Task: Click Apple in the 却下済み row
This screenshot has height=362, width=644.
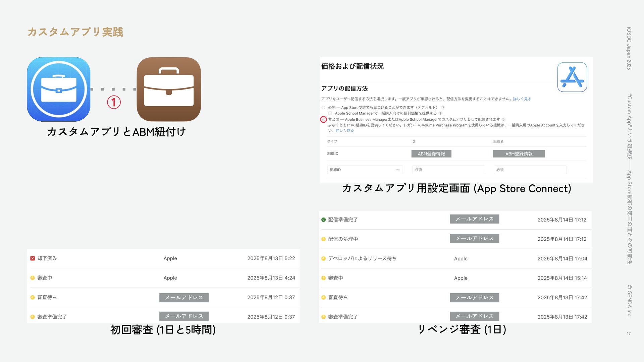Action: coord(170,258)
